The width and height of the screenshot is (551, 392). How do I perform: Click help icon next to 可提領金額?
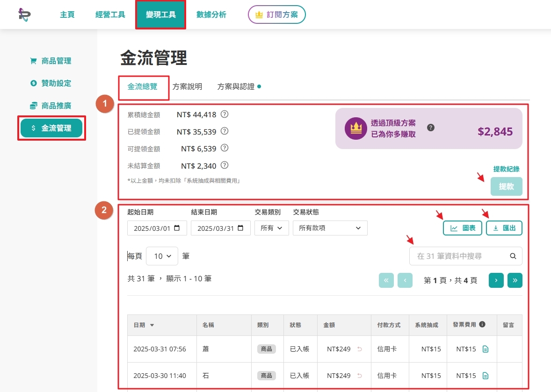[x=224, y=148]
